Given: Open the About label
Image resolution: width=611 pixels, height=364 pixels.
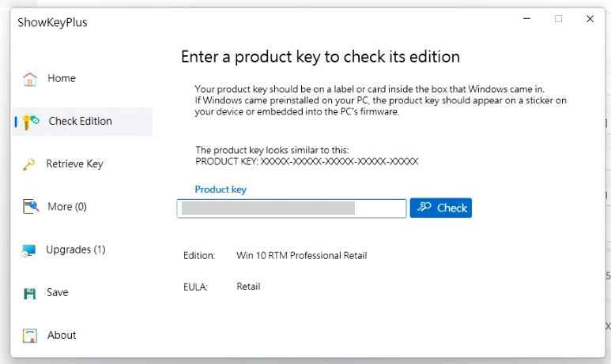Looking at the screenshot, I should tap(62, 336).
